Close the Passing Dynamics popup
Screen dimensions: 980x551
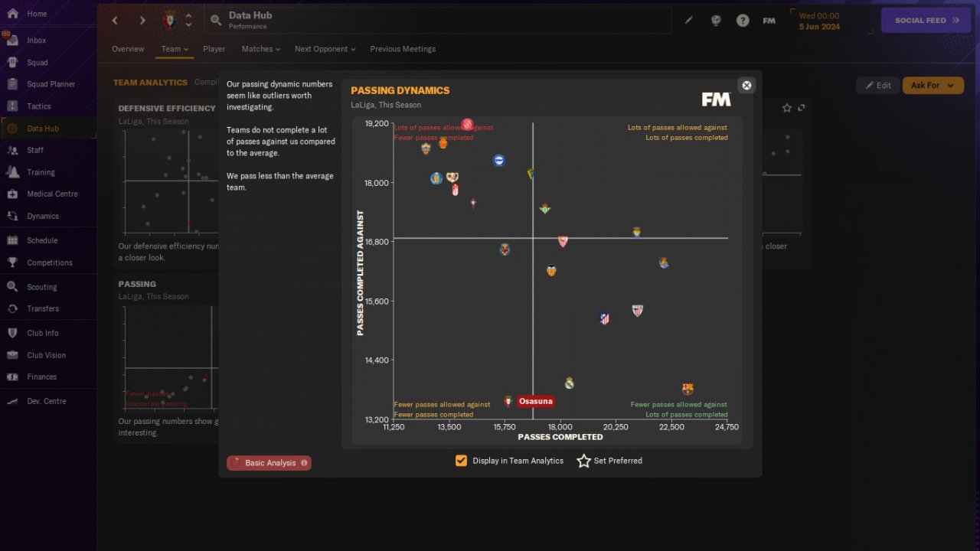[x=747, y=85]
